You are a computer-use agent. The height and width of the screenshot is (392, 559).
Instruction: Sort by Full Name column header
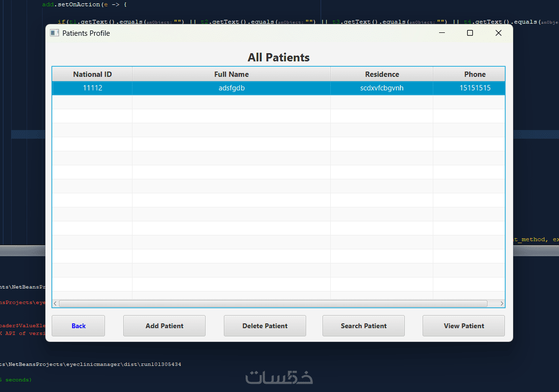tap(231, 74)
